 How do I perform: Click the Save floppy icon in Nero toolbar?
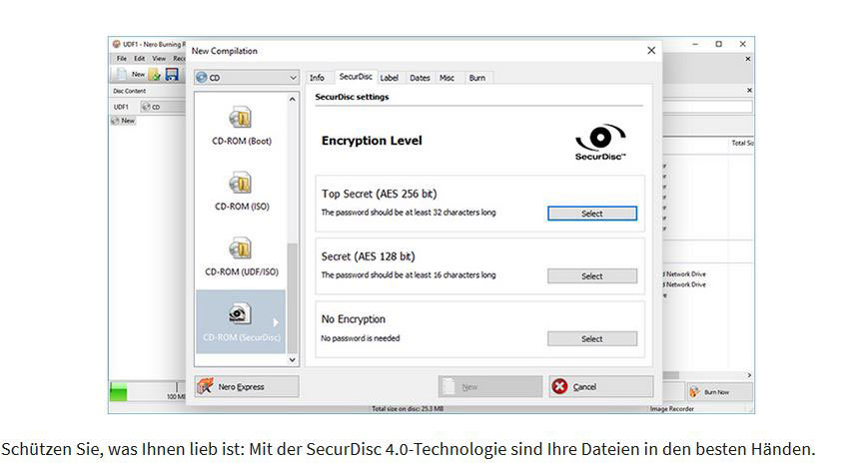click(172, 74)
